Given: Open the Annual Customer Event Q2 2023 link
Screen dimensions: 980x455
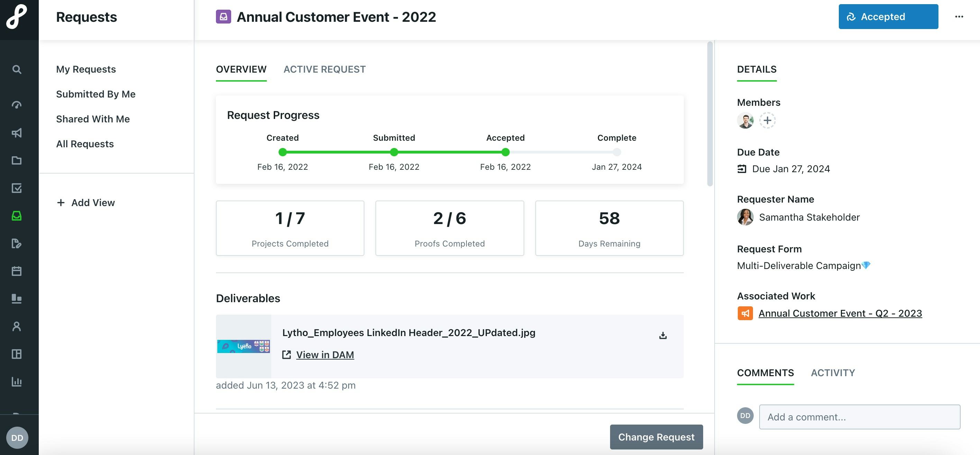Looking at the screenshot, I should coord(840,313).
